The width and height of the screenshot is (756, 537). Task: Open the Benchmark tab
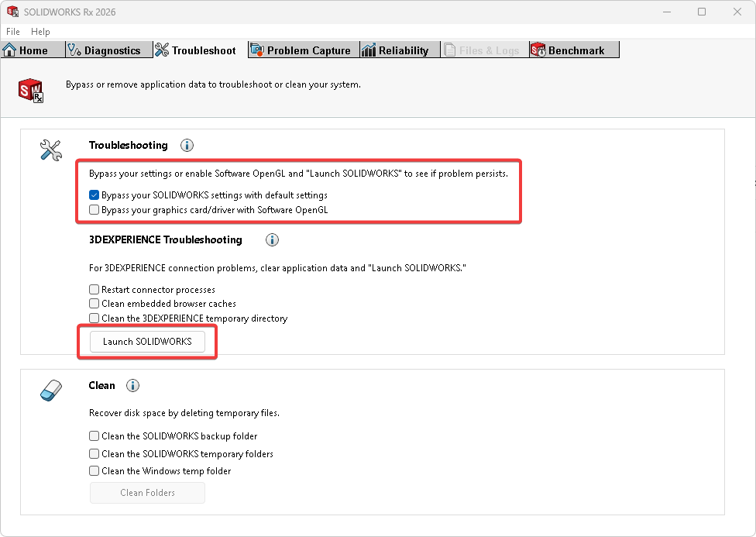(x=574, y=50)
